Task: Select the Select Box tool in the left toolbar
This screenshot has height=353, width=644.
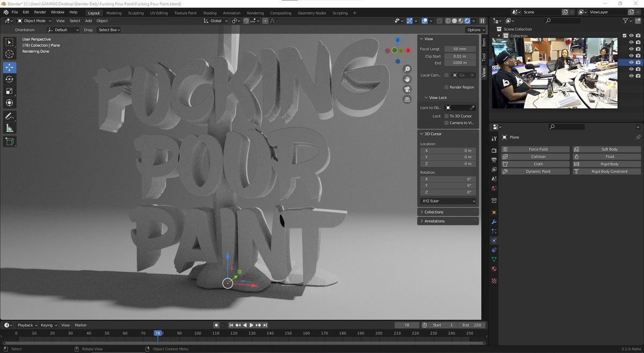Action: coord(10,42)
